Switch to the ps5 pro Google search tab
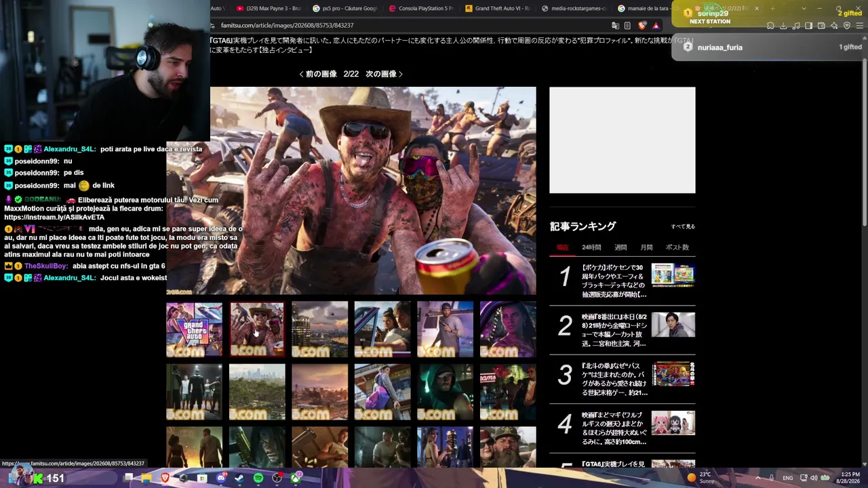 tap(346, 8)
